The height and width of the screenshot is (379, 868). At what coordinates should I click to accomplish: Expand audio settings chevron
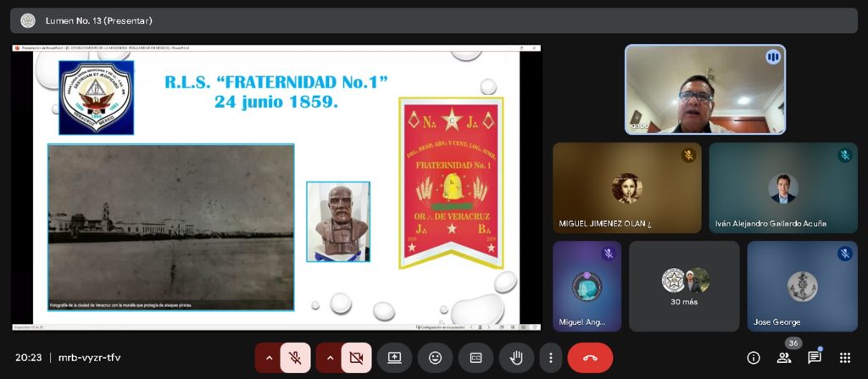(270, 358)
